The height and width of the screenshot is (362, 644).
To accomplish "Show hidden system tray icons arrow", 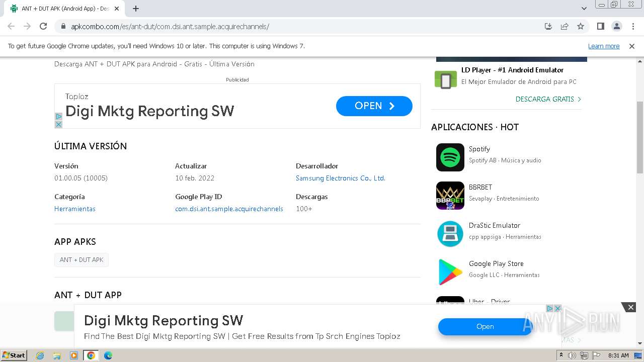I will 561,355.
